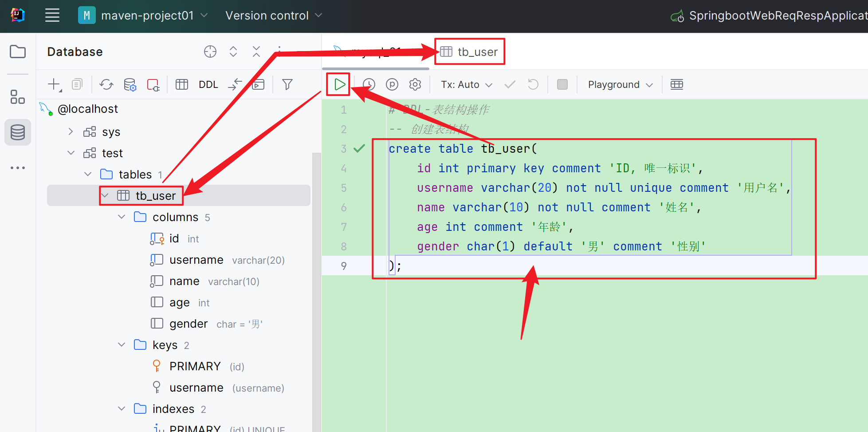The width and height of the screenshot is (868, 432).
Task: Collapse the tb_user table node
Action: tap(105, 195)
